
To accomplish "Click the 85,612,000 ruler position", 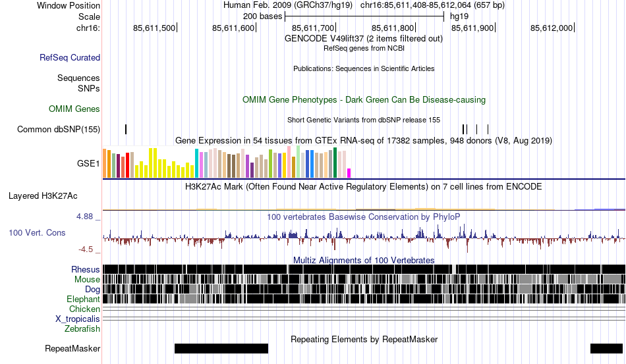I will point(552,28).
